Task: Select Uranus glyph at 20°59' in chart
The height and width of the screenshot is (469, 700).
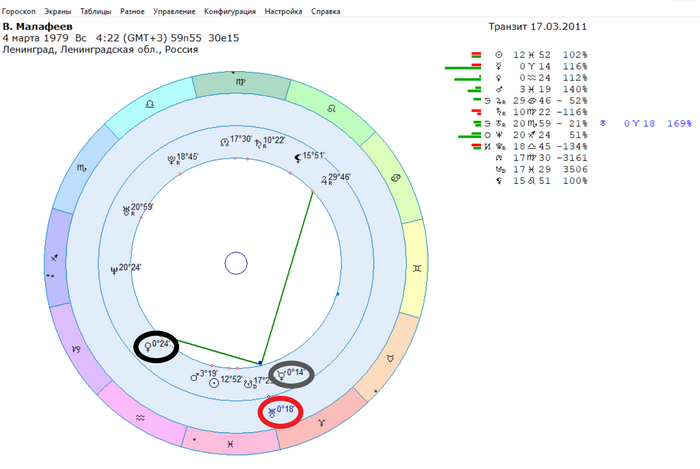Action: coord(126,210)
